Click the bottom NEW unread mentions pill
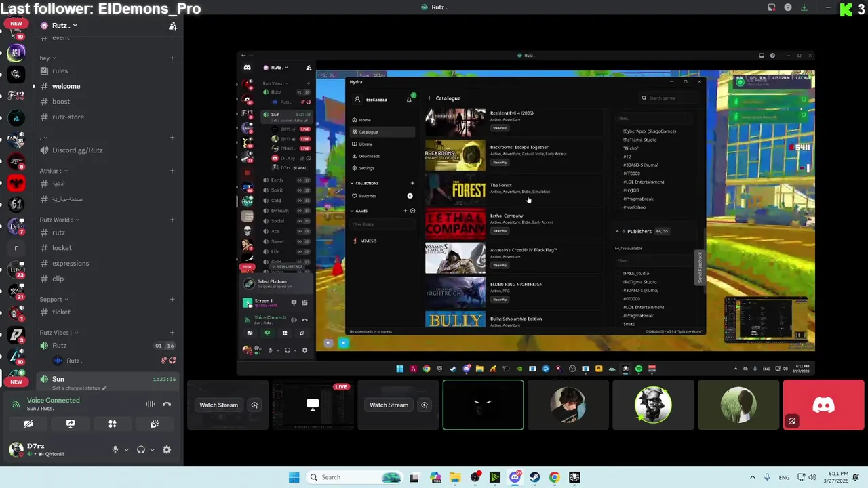 click(16, 382)
